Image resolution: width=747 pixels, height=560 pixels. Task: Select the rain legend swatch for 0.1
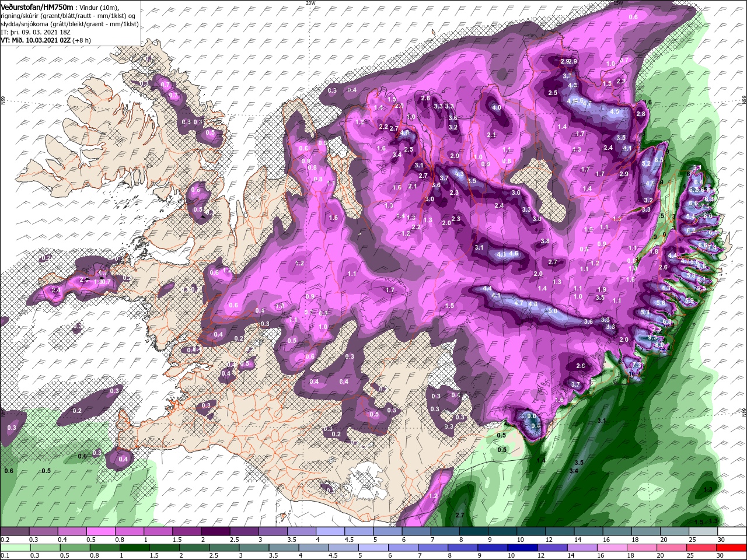click(15, 548)
